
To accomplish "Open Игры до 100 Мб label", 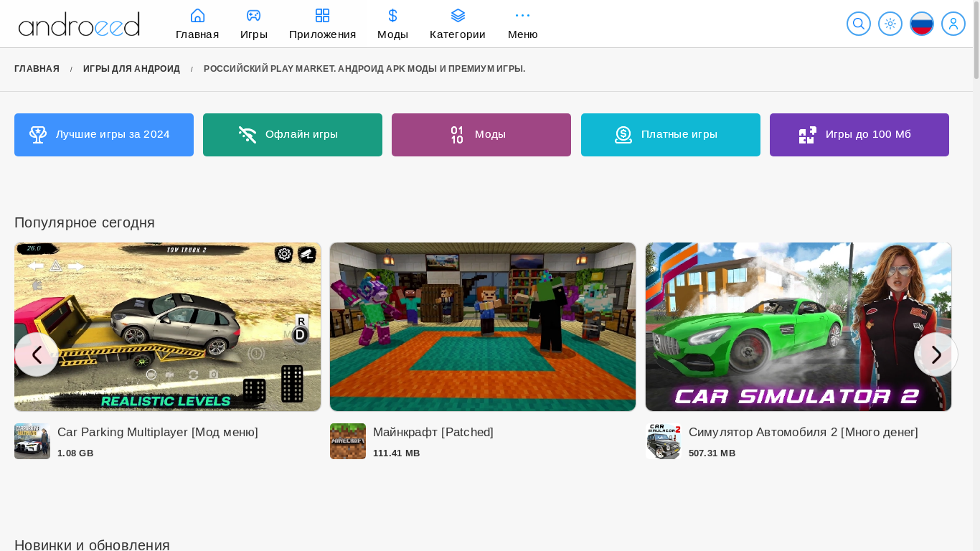I will (868, 134).
